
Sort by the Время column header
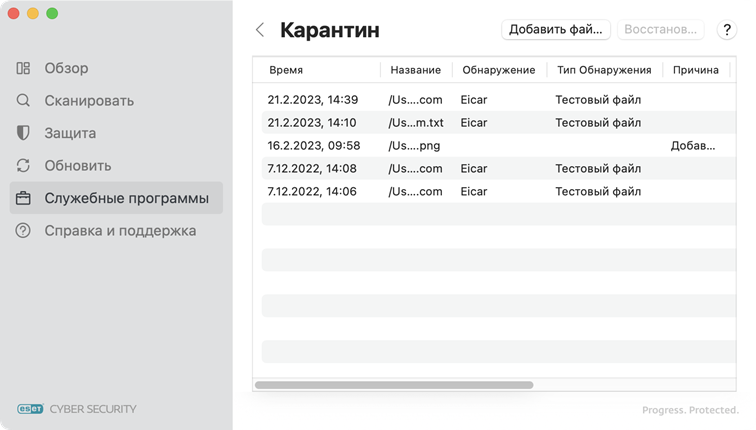pos(286,70)
